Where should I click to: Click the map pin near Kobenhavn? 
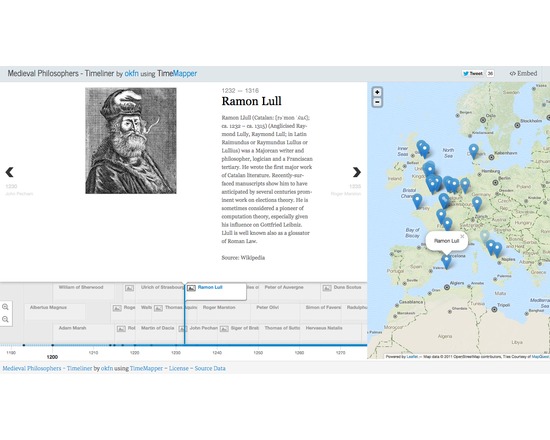474,151
